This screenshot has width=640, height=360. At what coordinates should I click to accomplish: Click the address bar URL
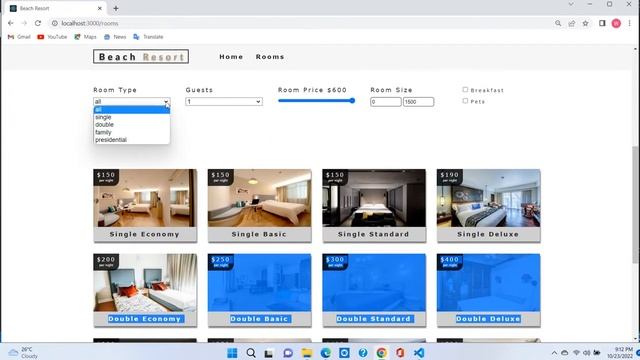pyautogui.click(x=90, y=23)
